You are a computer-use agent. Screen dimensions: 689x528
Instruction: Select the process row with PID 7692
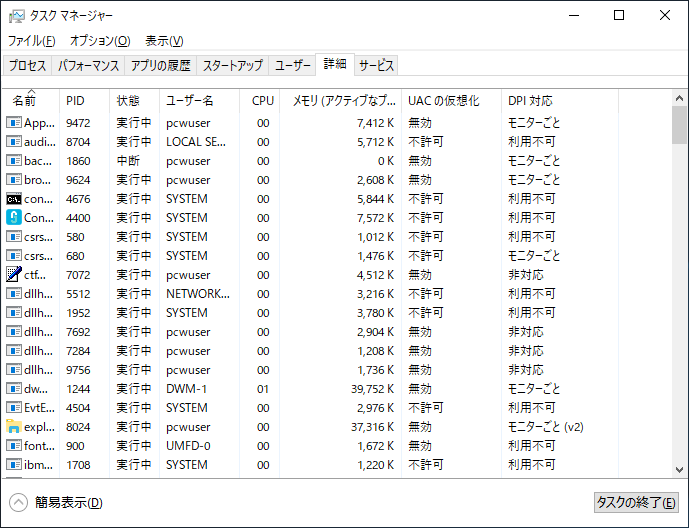(300, 332)
